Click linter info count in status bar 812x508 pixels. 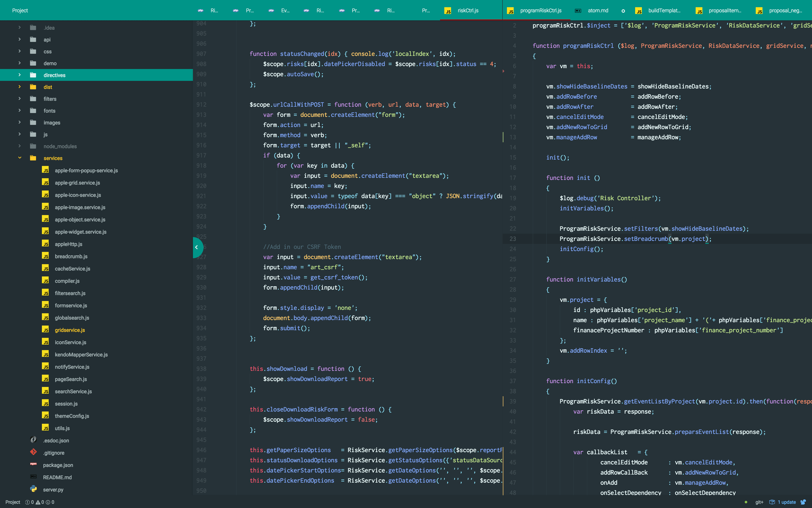[50, 502]
